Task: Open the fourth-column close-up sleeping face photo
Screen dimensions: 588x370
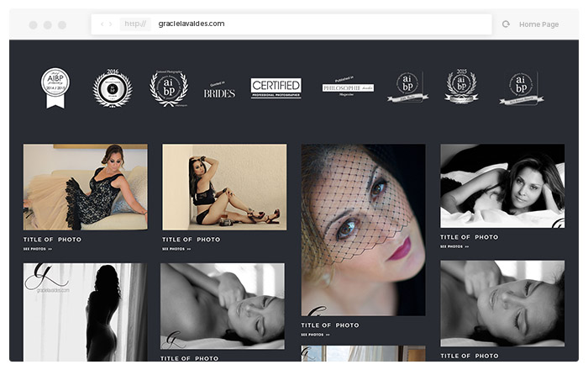Action: (502, 304)
